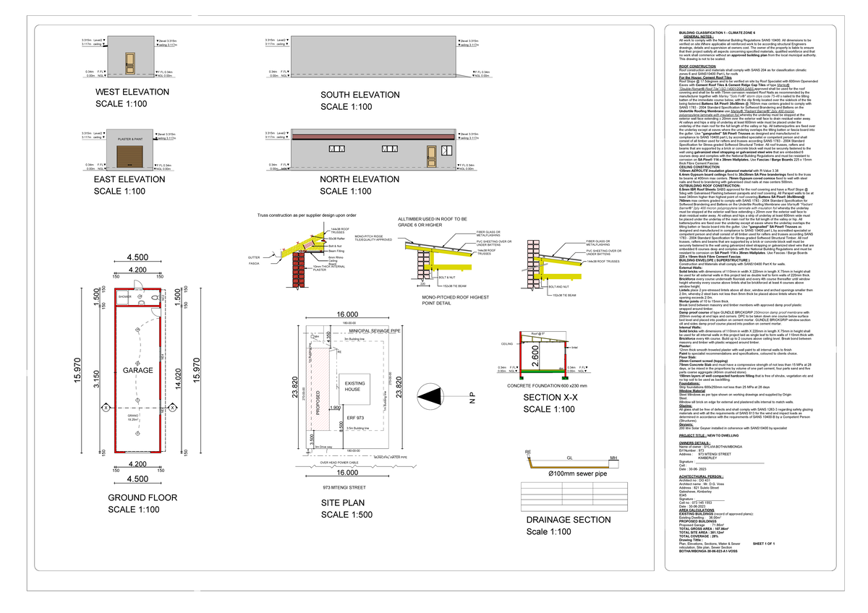Viewport: 868px width, 613px height.
Task: Click the GL label in drainage section
Action: pos(569,458)
